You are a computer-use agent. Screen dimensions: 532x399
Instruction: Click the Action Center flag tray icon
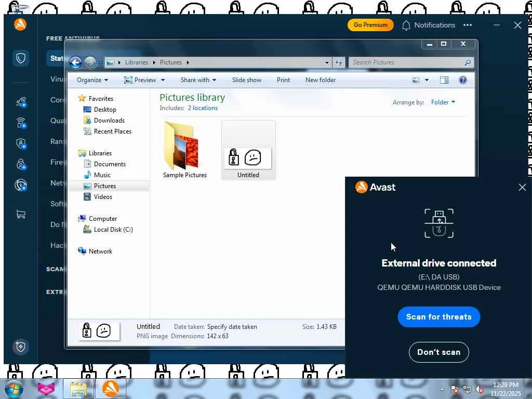(454, 390)
